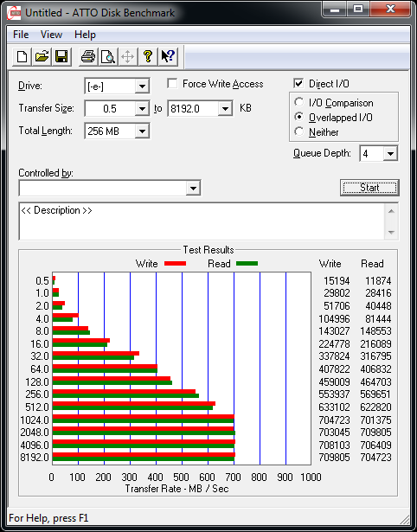
Task: Click the Description scrollbar up arrow
Action: (391, 211)
